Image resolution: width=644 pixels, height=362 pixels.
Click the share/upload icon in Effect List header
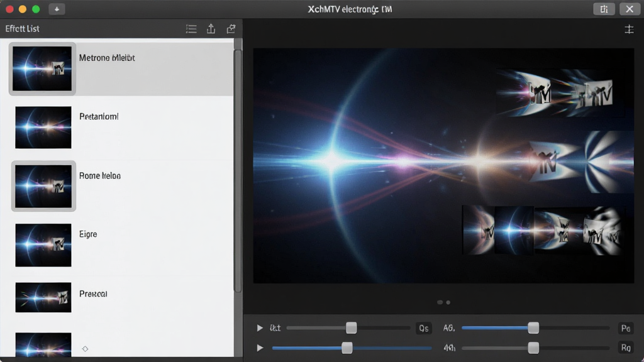[x=211, y=29]
